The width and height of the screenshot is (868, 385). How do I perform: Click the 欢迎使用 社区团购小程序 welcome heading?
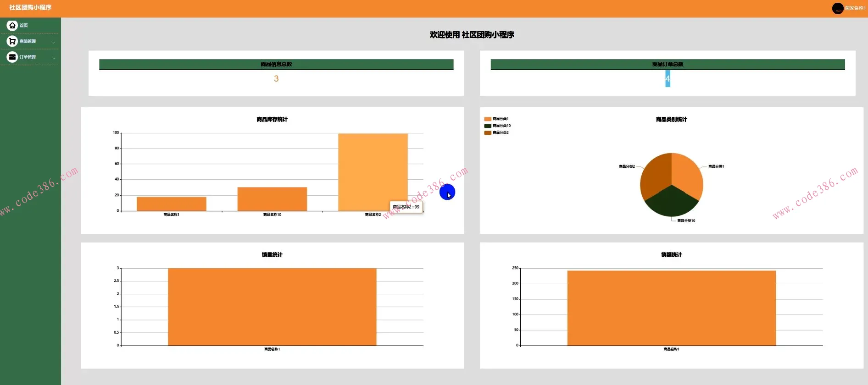point(472,35)
